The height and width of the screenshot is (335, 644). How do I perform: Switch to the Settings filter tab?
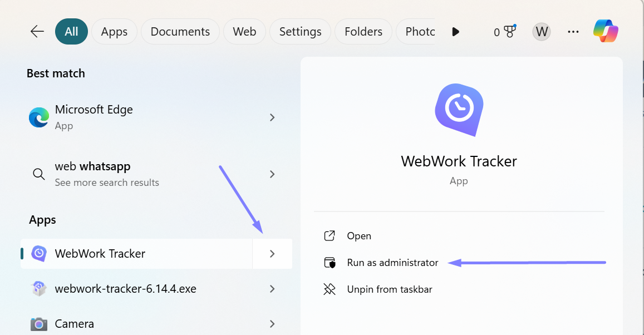tap(300, 32)
